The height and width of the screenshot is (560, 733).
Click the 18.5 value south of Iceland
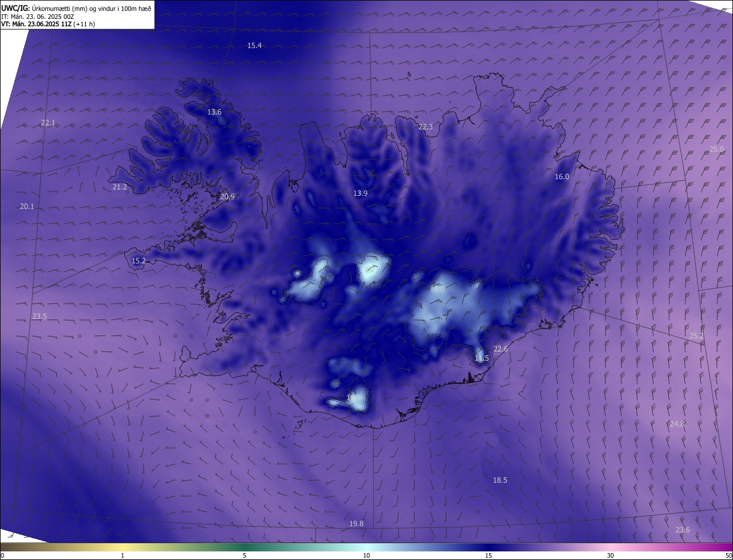pos(500,480)
